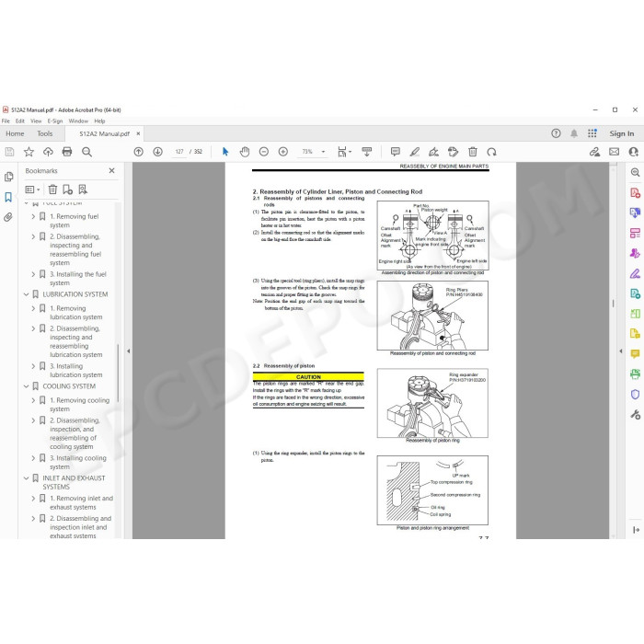This screenshot has height=644, width=644.
Task: Star this file as a favorite
Action: pyautogui.click(x=29, y=152)
